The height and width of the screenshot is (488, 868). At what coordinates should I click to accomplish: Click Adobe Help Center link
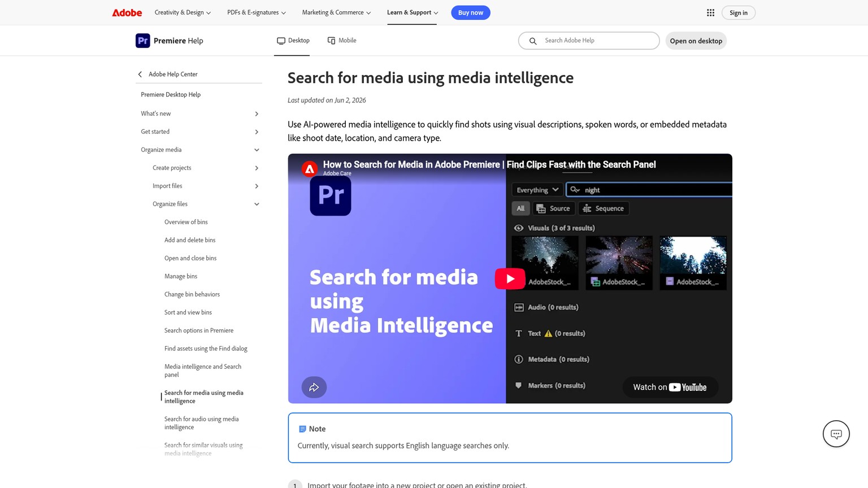(x=173, y=74)
